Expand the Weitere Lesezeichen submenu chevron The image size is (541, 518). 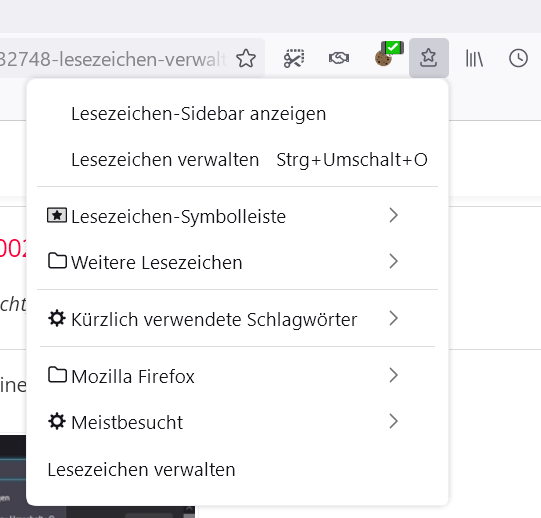click(x=394, y=261)
